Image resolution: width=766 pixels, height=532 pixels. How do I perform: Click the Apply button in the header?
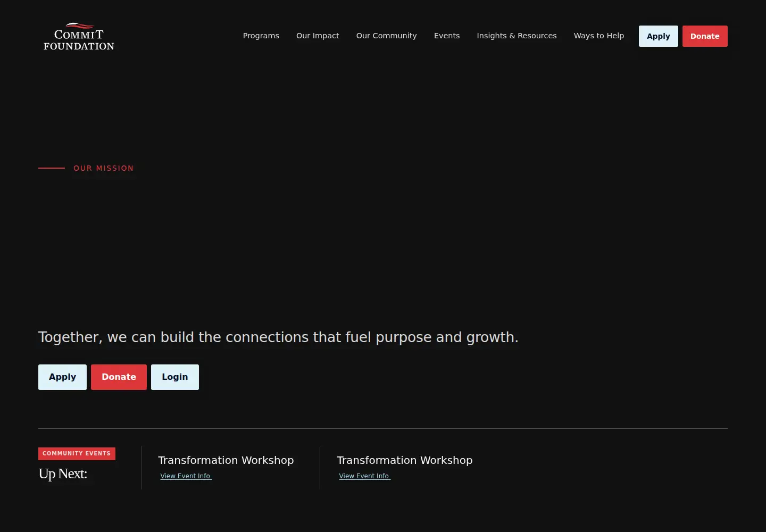coord(659,36)
